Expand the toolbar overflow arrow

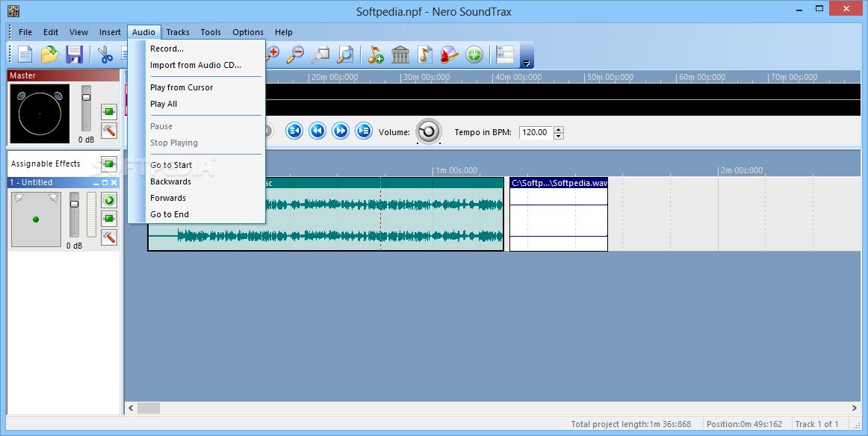click(x=527, y=63)
